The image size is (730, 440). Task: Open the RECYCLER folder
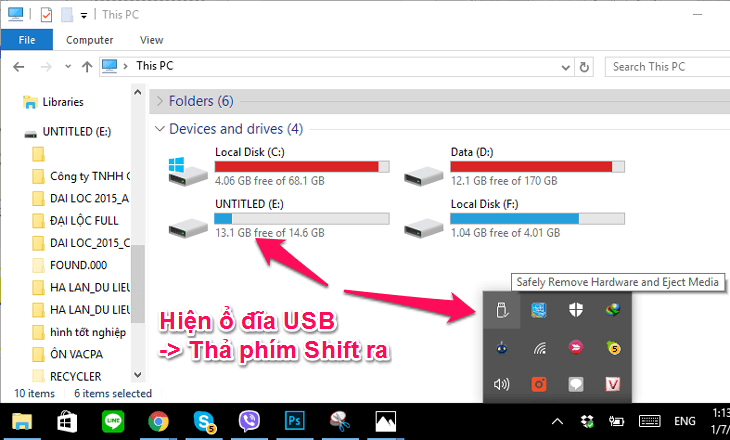tap(67, 376)
